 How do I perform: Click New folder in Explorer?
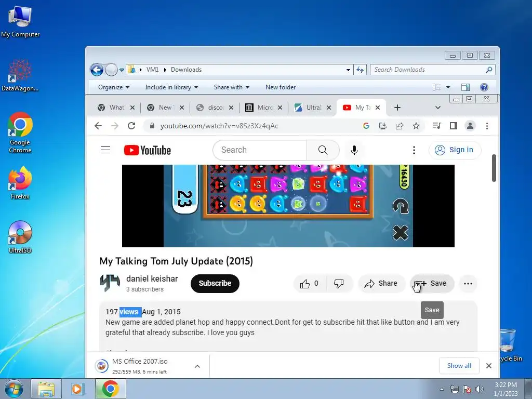pyautogui.click(x=281, y=87)
